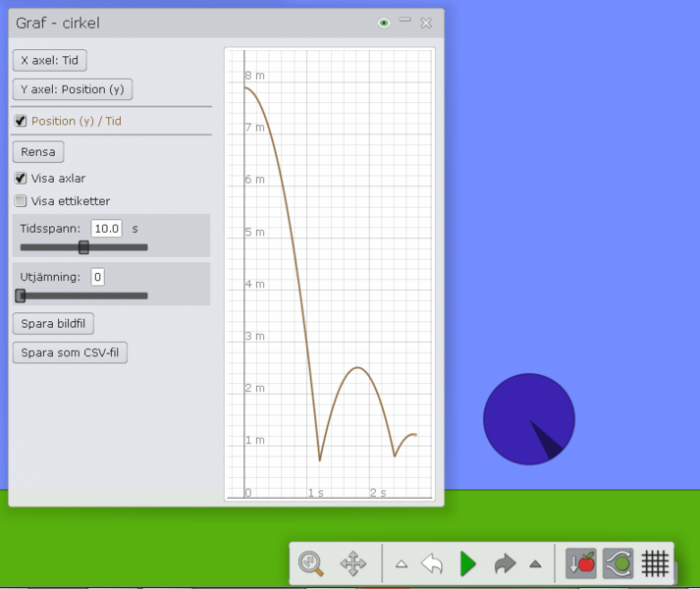Click the Rensa button to clear graph

pos(38,152)
